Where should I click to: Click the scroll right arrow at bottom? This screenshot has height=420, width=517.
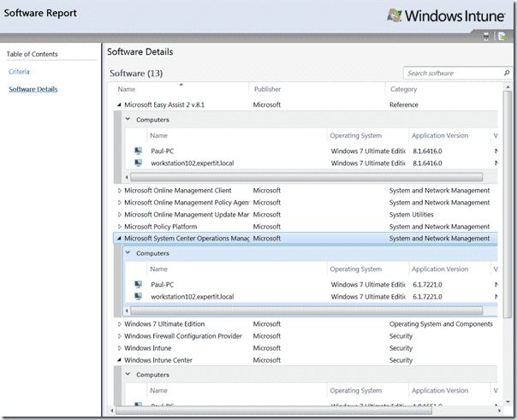[500, 411]
